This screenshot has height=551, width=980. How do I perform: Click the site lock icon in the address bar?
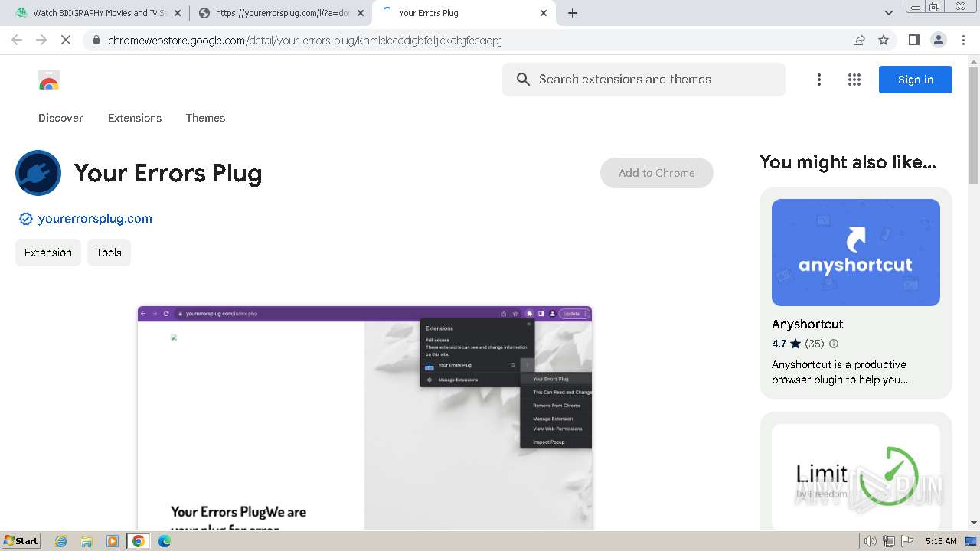click(96, 41)
